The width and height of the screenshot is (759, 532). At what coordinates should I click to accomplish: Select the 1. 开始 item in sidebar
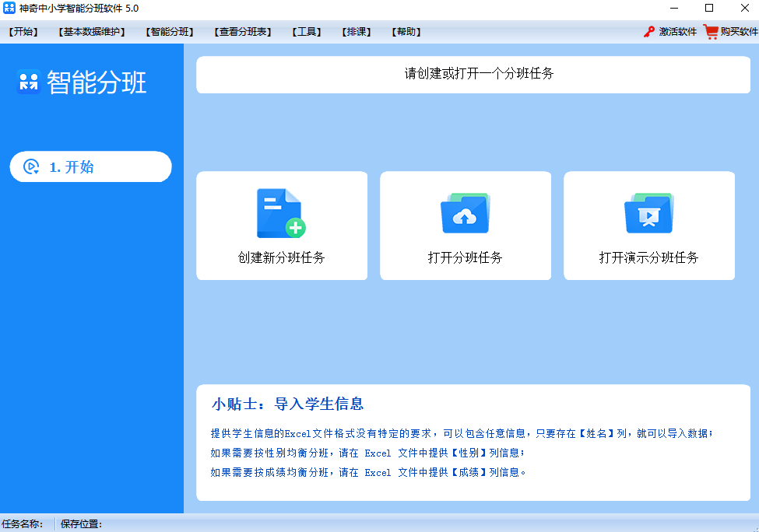[90, 166]
